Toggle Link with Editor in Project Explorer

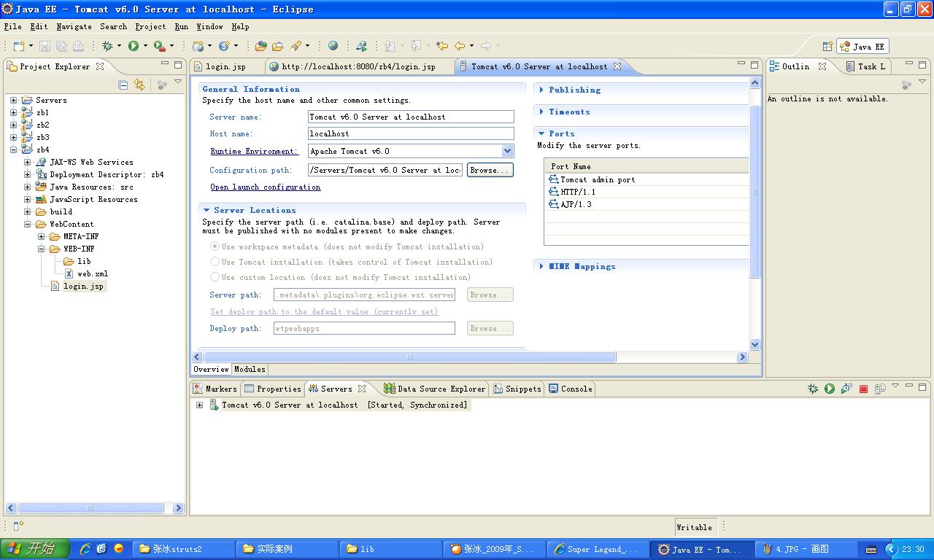139,85
